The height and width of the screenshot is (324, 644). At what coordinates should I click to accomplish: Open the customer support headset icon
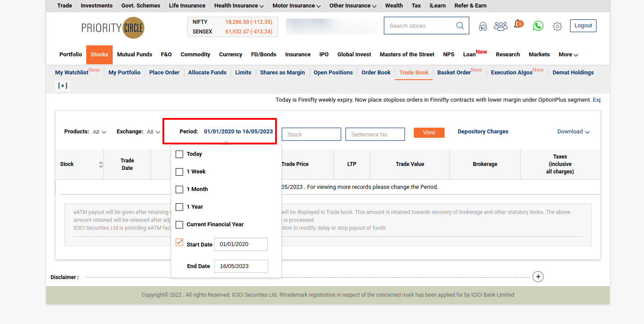pos(483,26)
